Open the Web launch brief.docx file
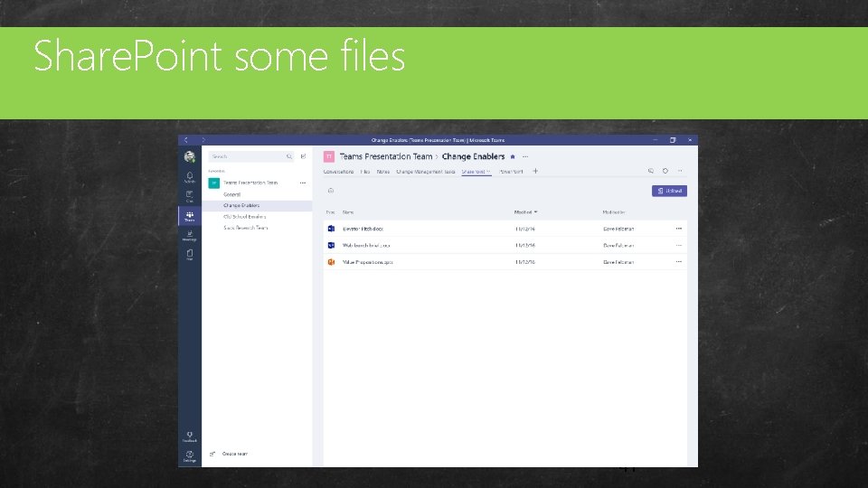 tap(366, 245)
